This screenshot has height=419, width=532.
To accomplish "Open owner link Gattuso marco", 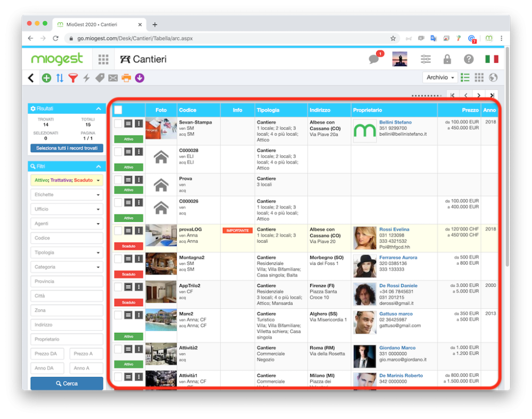I will [x=396, y=314].
